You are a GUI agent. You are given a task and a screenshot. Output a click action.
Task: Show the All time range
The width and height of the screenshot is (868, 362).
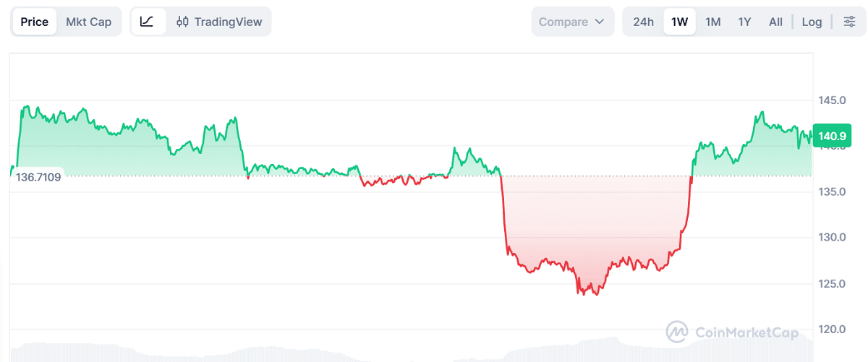tap(775, 22)
